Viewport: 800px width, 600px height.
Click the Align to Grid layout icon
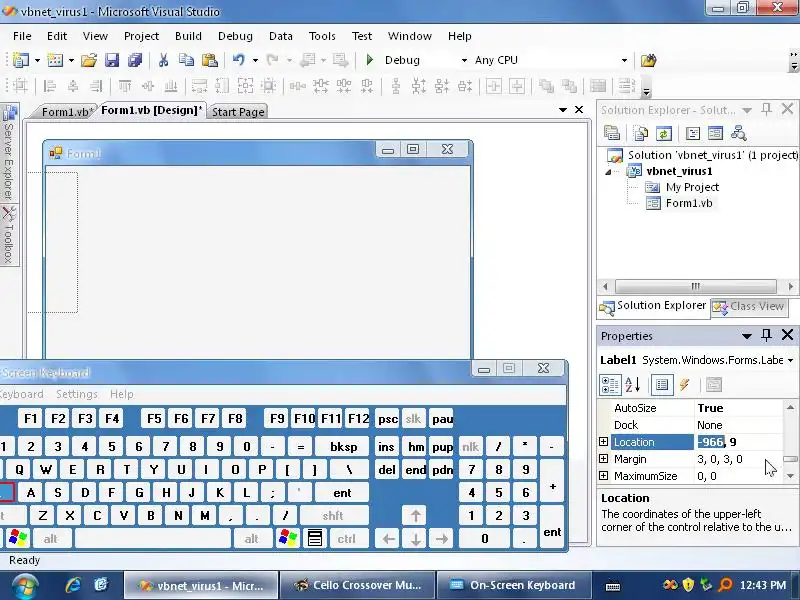[20, 86]
